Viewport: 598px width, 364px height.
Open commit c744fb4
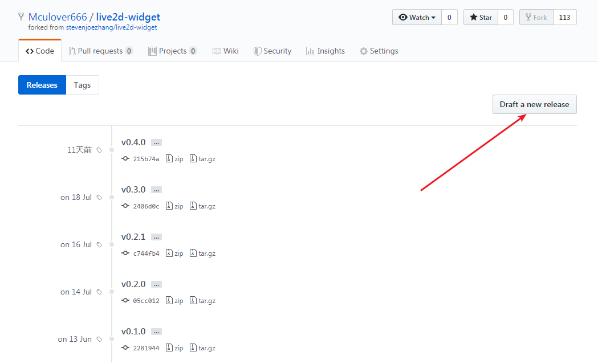pyautogui.click(x=146, y=253)
